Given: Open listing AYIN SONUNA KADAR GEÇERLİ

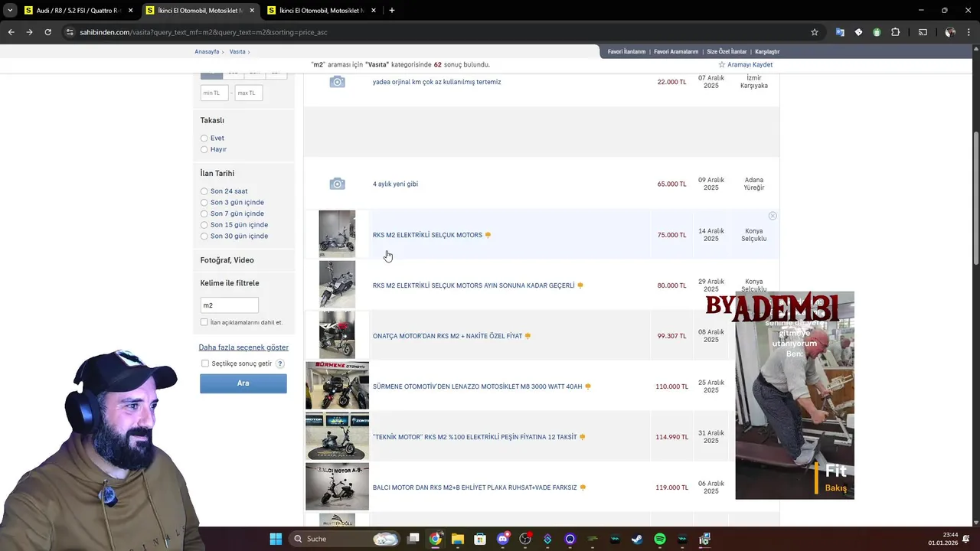Looking at the screenshot, I should point(473,285).
